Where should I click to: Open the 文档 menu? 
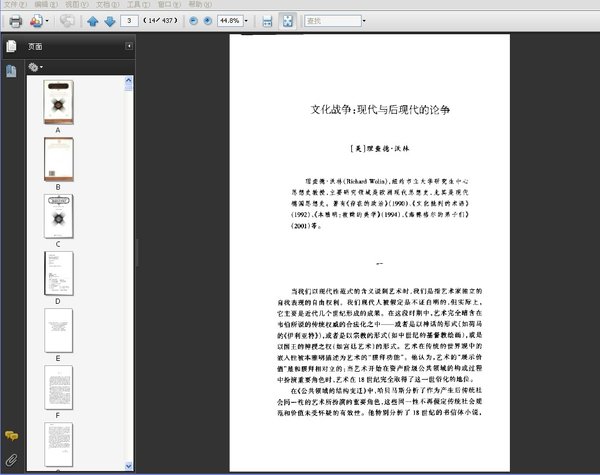coord(108,4)
